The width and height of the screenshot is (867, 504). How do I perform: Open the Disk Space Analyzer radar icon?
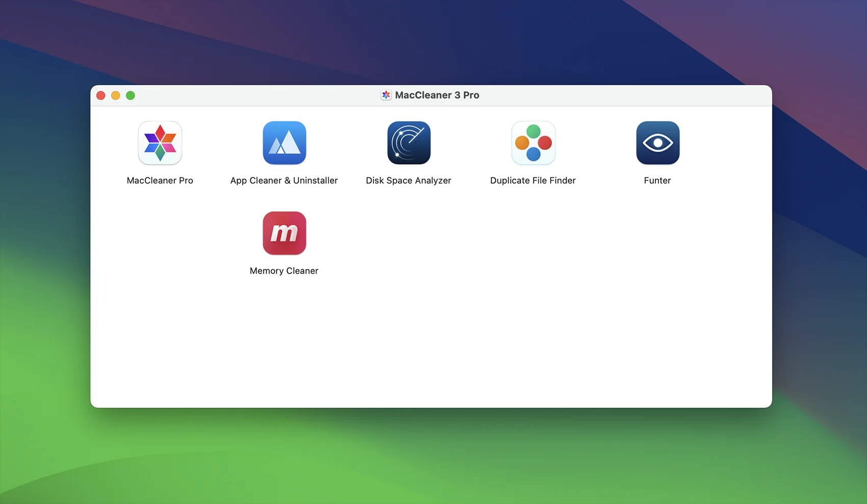click(x=409, y=143)
